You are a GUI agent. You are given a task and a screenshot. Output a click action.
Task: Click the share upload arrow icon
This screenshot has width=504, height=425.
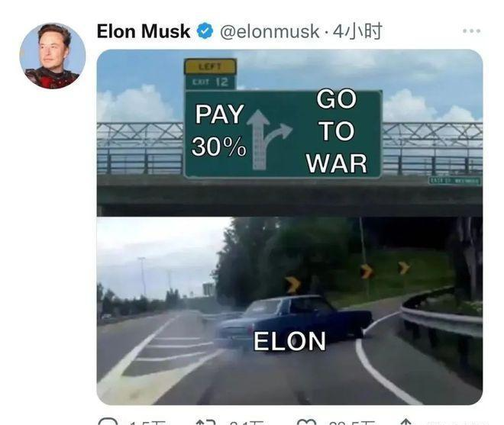406,421
